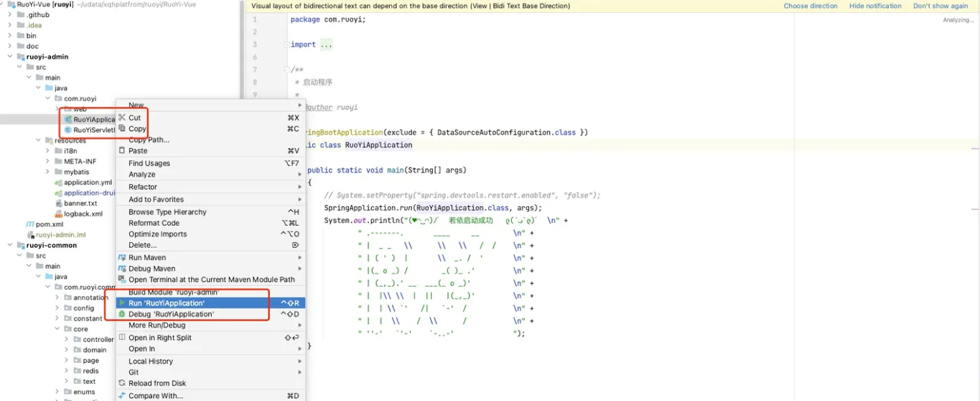Screen dimensions: 980x401
Task: Expand the redis package
Action: [x=66, y=371]
